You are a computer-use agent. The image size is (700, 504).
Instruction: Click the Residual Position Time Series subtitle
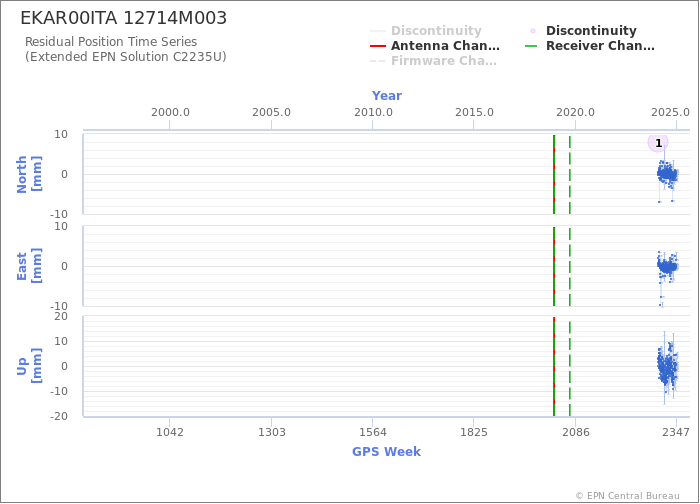point(111,42)
